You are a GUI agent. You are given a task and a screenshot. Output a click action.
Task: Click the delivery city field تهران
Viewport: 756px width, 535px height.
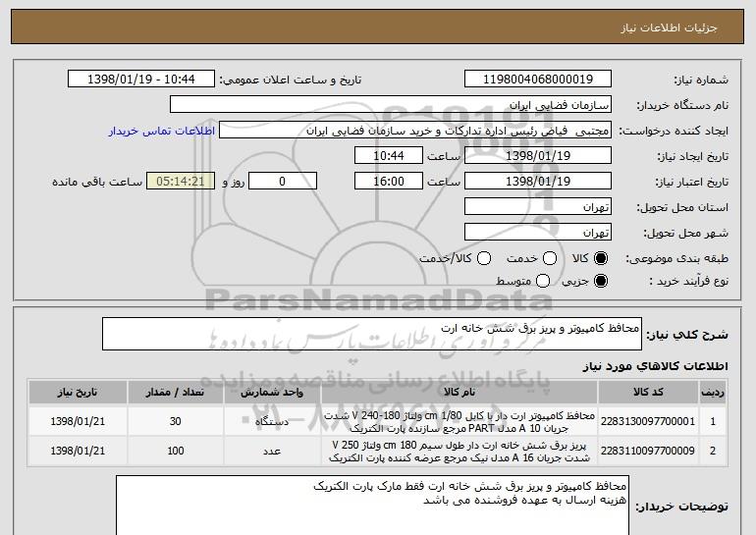(x=538, y=233)
